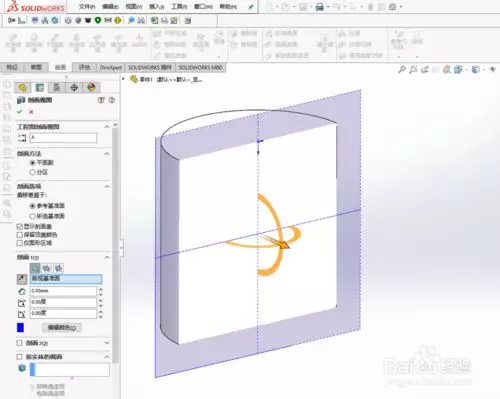Click the reverse section direction arrow button

[x=22, y=279]
